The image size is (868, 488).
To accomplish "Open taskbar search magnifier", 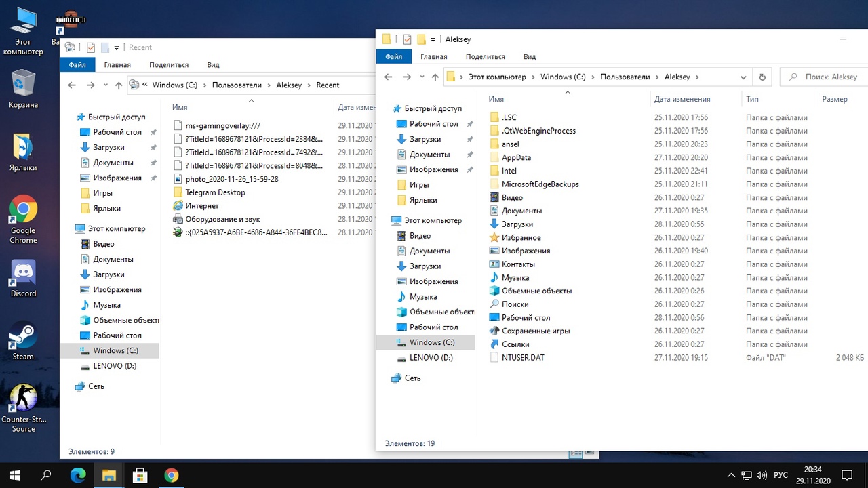I will coord(46,475).
